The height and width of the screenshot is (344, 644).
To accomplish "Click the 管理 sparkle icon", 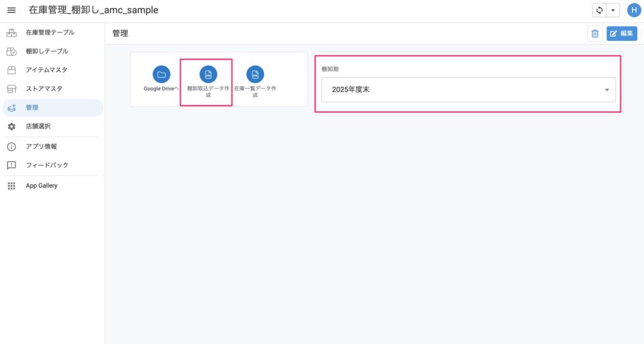I will 11,108.
